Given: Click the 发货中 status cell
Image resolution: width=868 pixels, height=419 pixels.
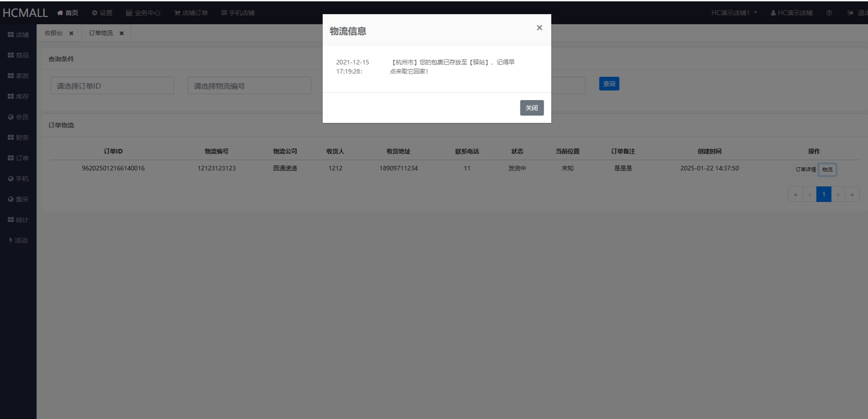Looking at the screenshot, I should (x=517, y=168).
